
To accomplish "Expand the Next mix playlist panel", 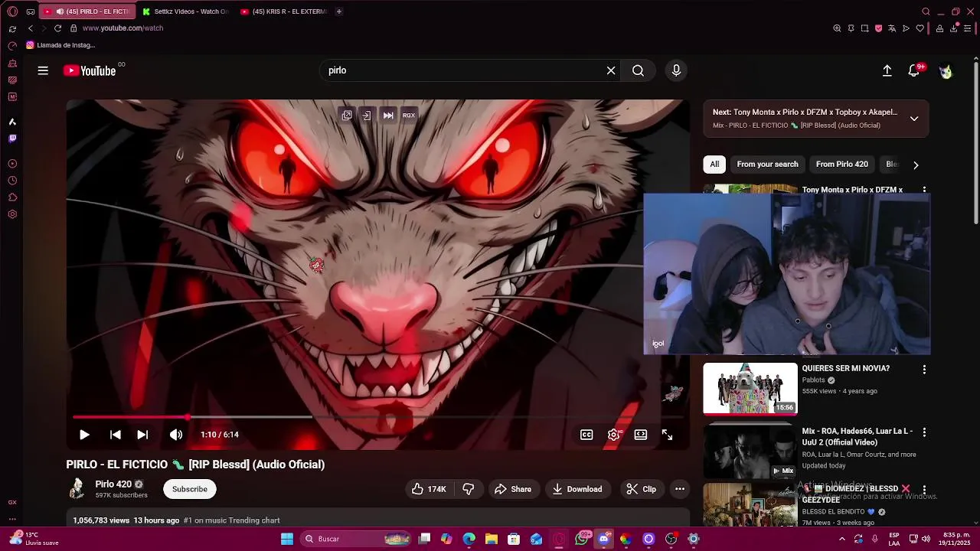I will tap(914, 119).
